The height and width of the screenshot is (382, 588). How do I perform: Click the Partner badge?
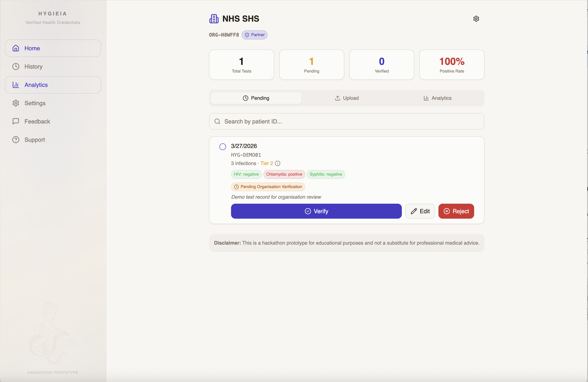255,35
